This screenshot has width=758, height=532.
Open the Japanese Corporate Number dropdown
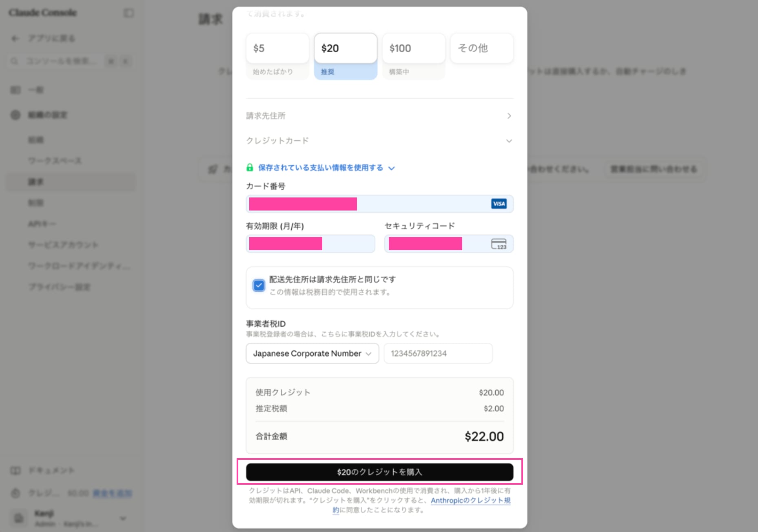point(312,353)
